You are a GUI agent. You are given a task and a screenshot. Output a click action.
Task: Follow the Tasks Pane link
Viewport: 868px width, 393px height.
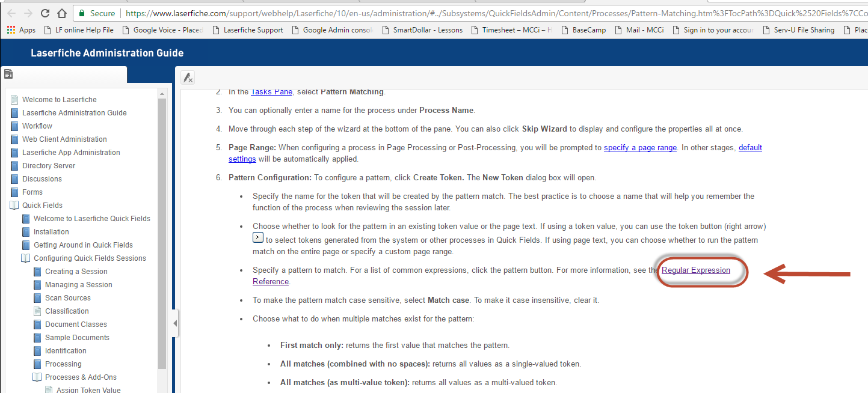271,92
